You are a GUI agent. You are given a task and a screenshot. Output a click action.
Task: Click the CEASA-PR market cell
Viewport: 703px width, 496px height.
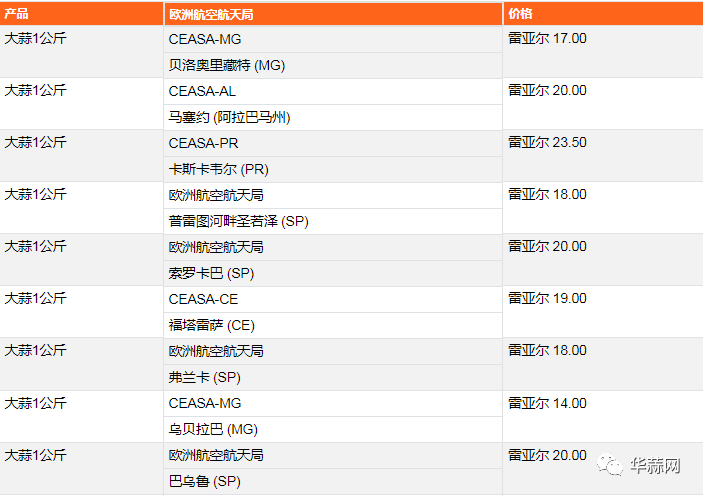[333, 144]
